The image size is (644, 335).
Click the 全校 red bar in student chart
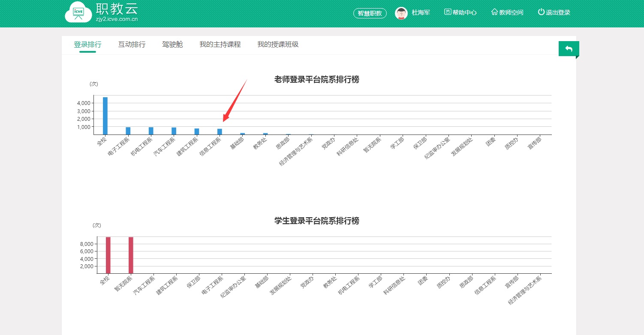click(x=108, y=255)
